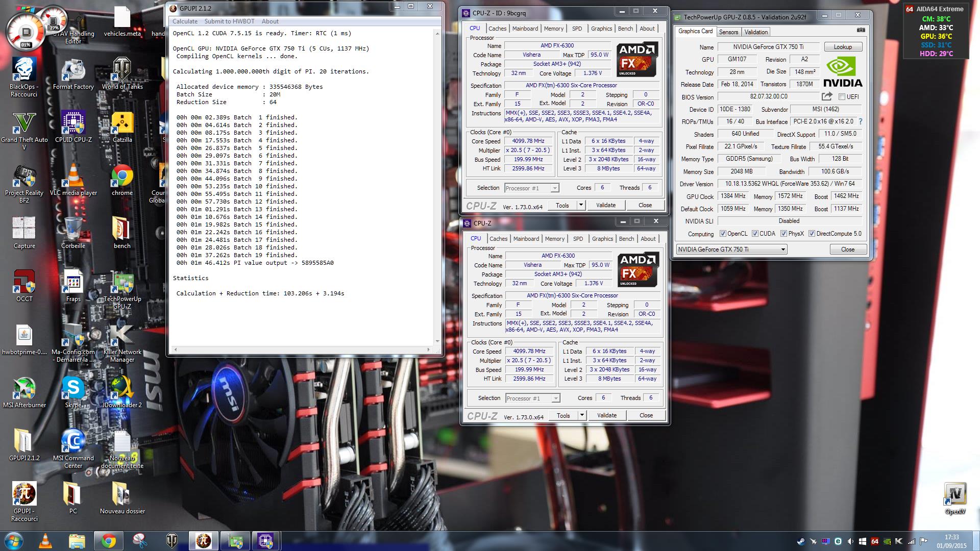Switch to the Validation tab in GPU-Z
Image resolution: width=980 pixels, height=551 pixels.
pos(756,32)
